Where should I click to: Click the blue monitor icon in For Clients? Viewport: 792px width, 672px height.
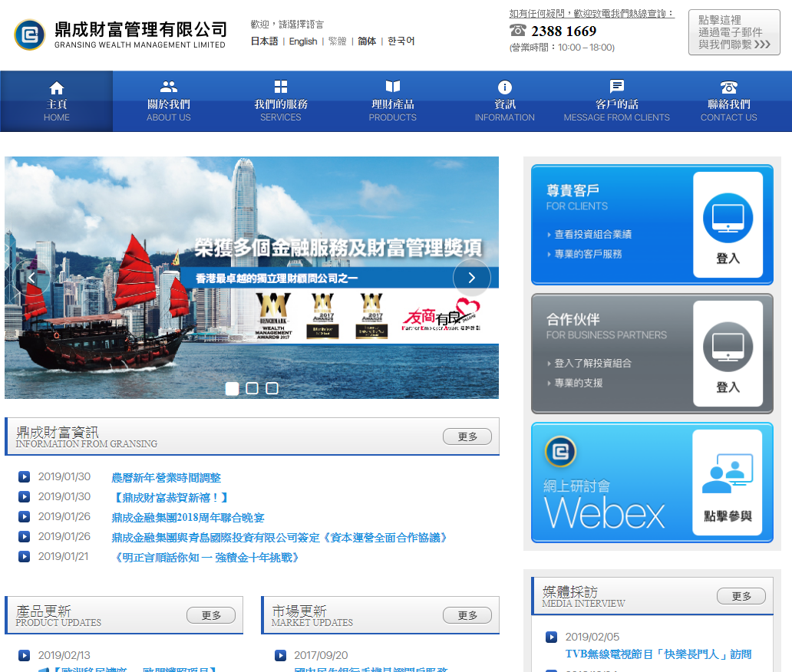click(x=728, y=218)
